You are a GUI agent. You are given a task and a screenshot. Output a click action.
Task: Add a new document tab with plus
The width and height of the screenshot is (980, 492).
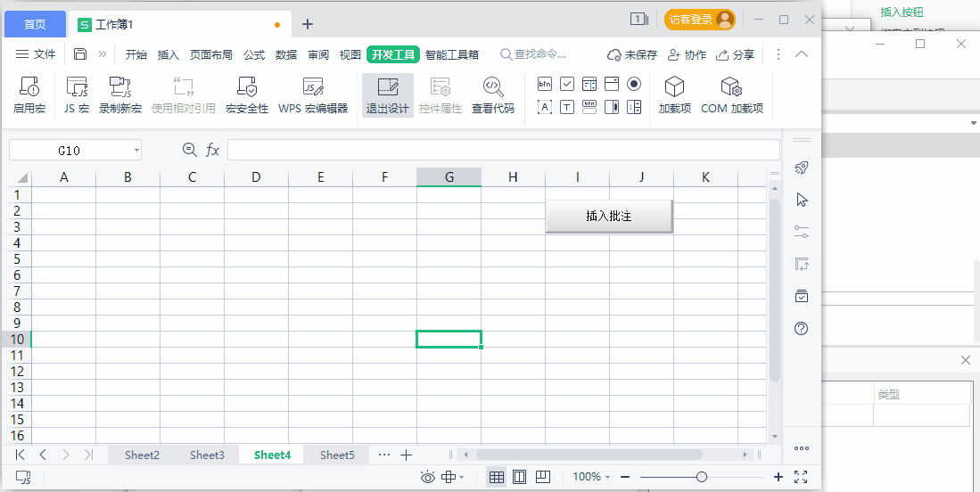pyautogui.click(x=308, y=24)
